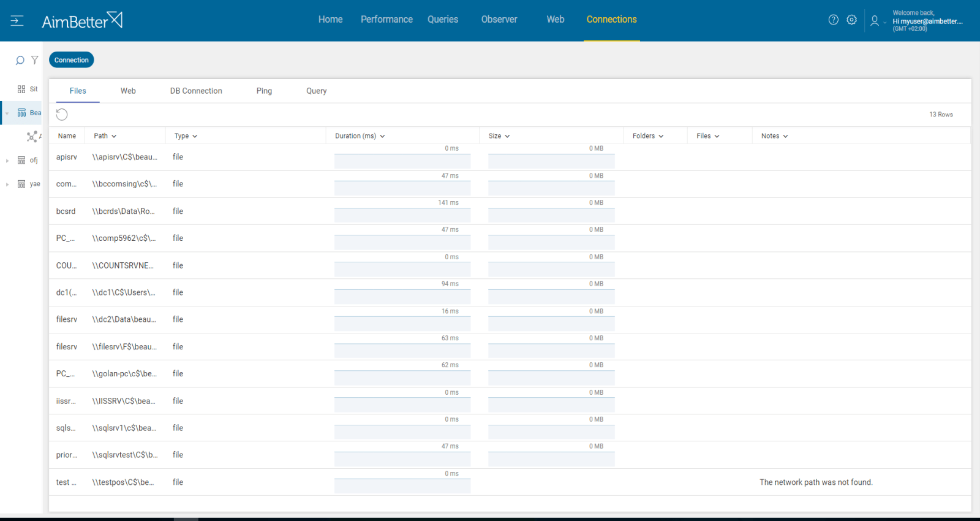Image resolution: width=980 pixels, height=521 pixels.
Task: Open the Type column dropdown
Action: pyautogui.click(x=195, y=136)
